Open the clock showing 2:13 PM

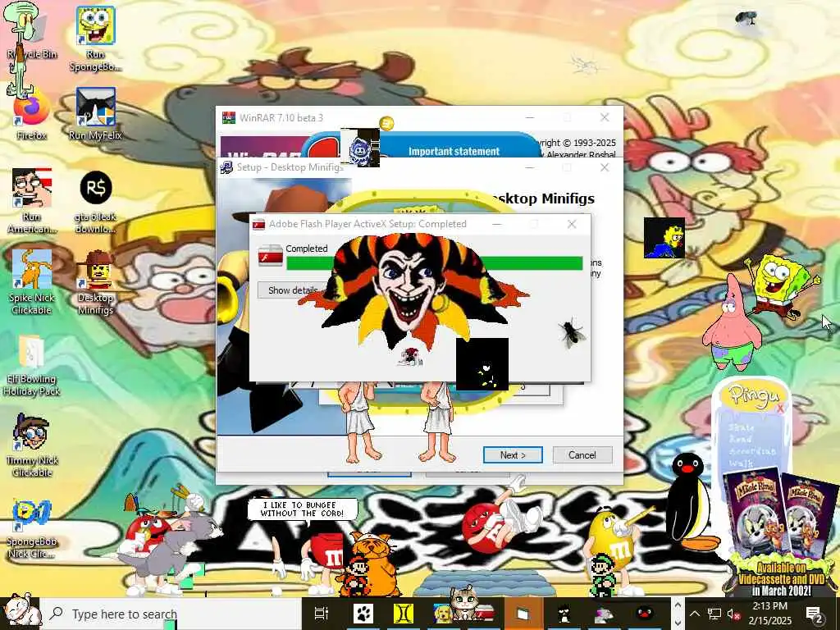point(769,614)
